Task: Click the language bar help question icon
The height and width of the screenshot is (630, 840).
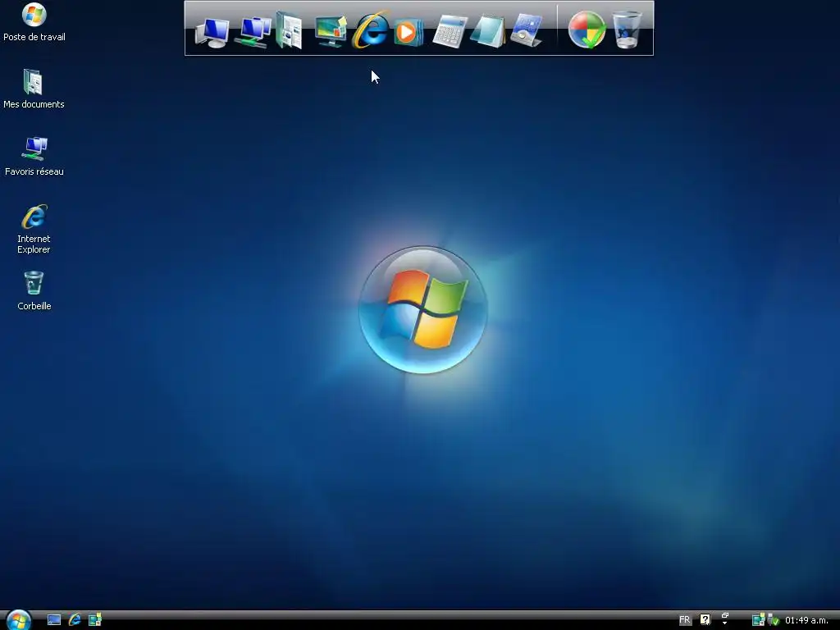Action: pyautogui.click(x=705, y=620)
